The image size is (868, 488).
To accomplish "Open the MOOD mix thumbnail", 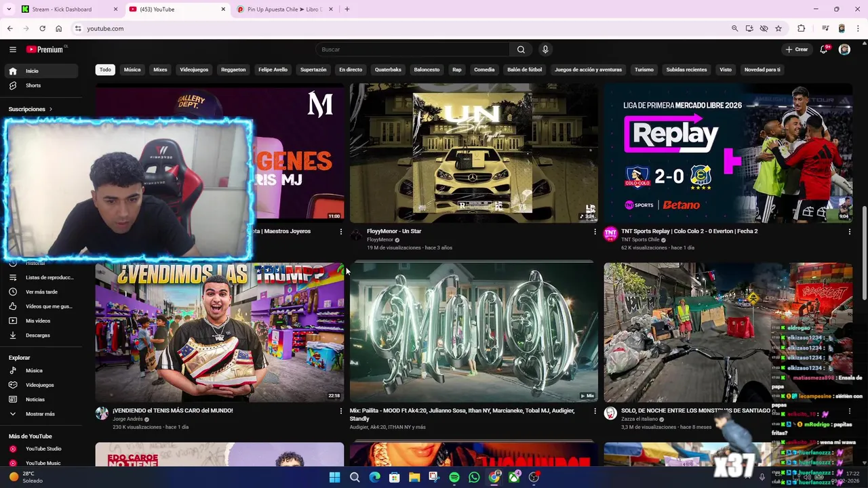I will coord(473,332).
